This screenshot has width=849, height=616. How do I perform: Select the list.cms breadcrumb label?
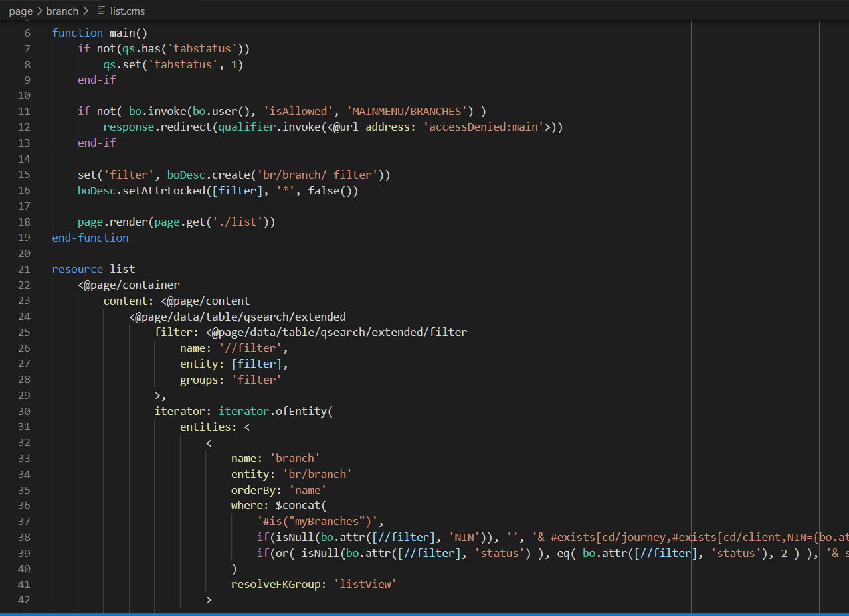pos(128,11)
